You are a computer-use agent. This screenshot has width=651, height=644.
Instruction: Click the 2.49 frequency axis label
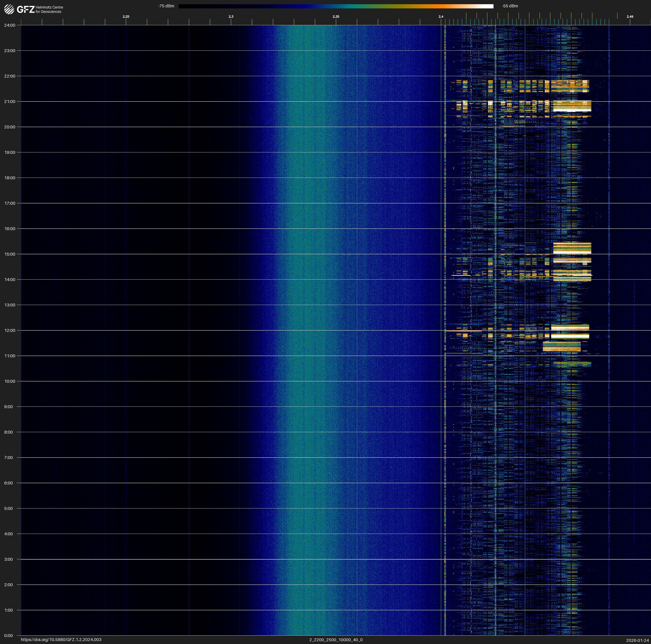[630, 17]
